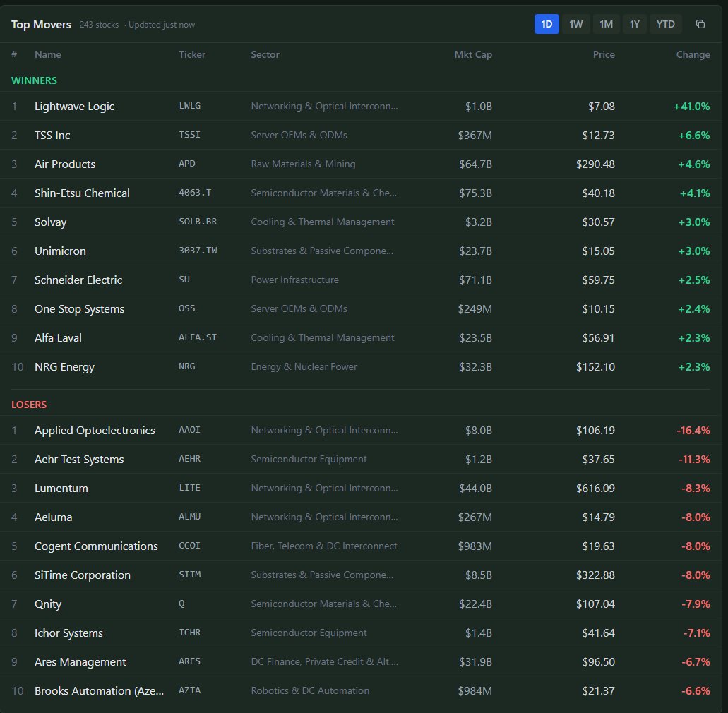Image resolution: width=728 pixels, height=713 pixels.
Task: Click the -11.3% Aehr change value
Action: (694, 459)
